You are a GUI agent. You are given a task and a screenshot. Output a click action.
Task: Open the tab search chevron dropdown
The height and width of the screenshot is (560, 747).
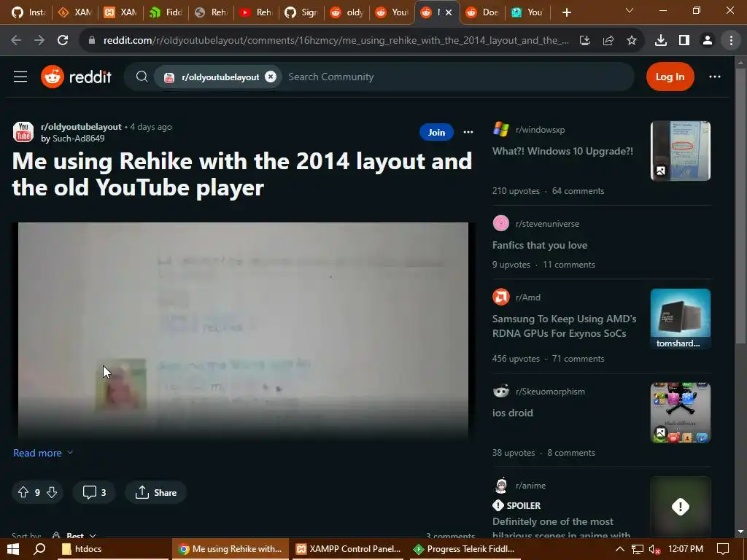click(630, 10)
